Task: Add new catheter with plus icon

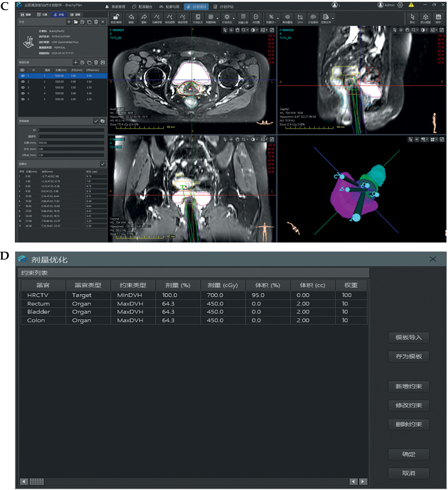Action: click(76, 63)
